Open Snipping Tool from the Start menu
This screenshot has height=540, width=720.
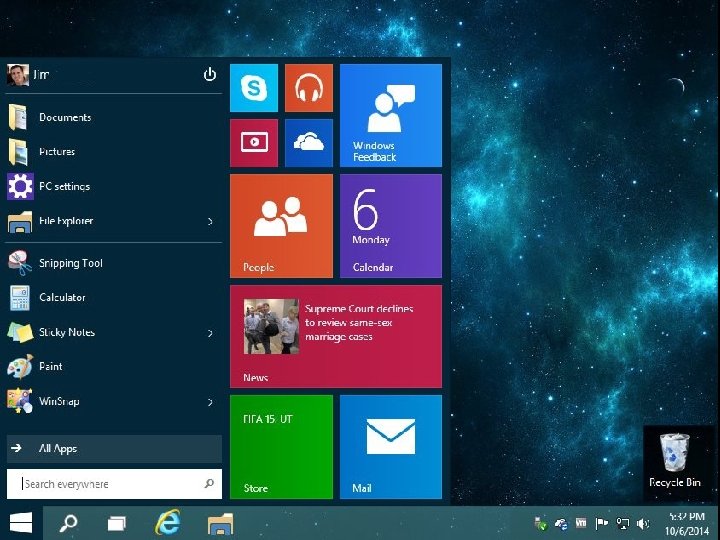70,263
